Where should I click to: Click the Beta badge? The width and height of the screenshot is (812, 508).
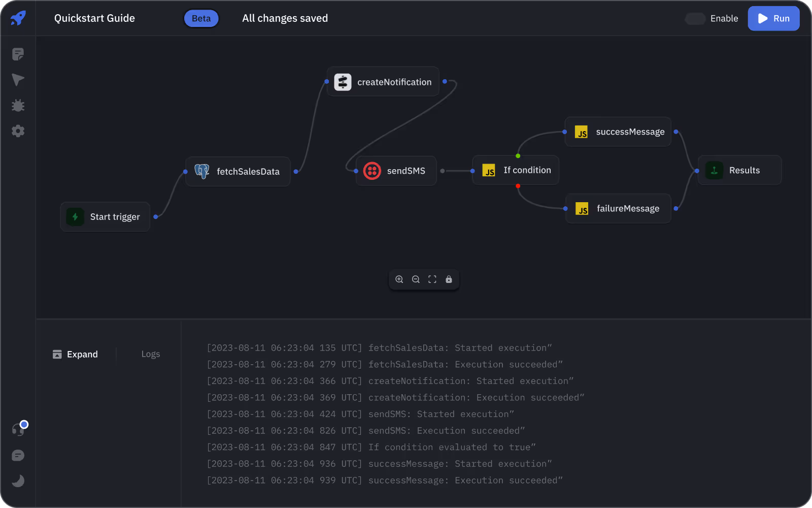tap(201, 19)
